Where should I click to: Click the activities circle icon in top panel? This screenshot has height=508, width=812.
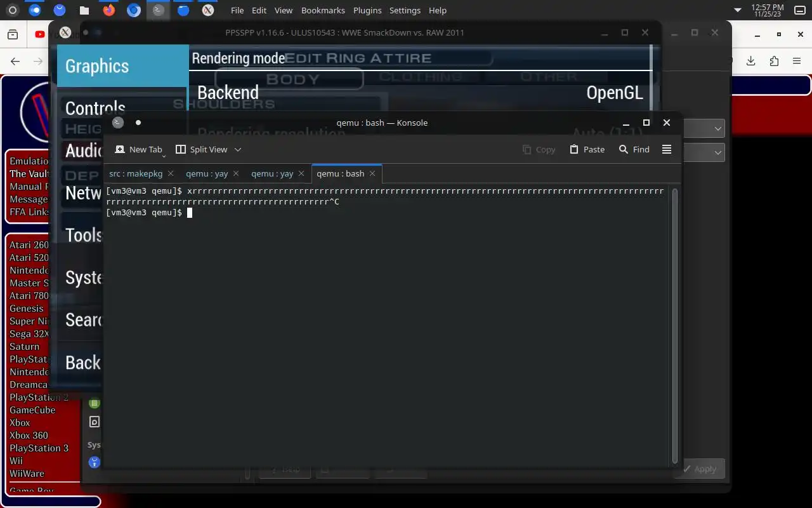pos(12,10)
